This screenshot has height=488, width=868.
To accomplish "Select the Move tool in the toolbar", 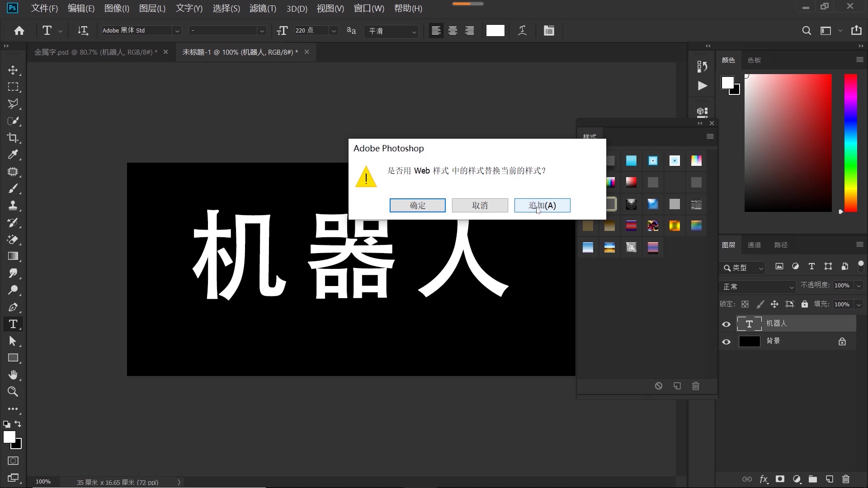I will tap(13, 70).
